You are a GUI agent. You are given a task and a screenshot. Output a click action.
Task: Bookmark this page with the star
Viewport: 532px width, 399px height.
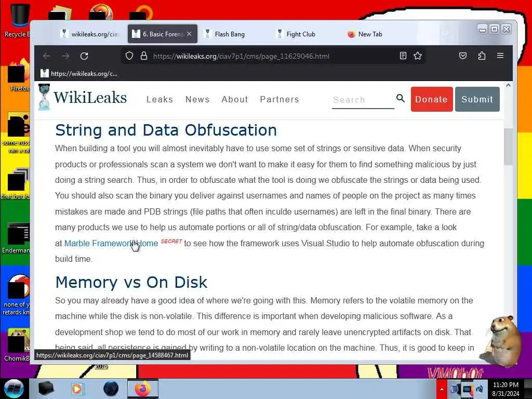(418, 56)
